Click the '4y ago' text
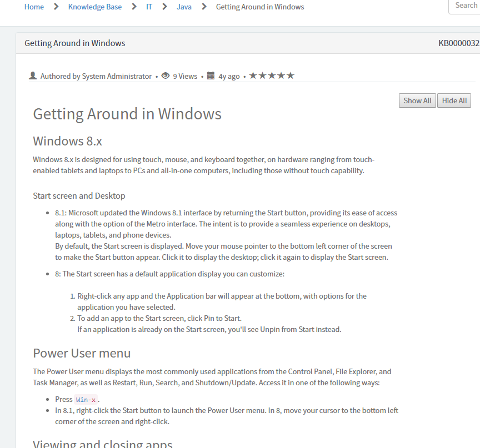Viewport: 480px width, 448px height. point(229,76)
